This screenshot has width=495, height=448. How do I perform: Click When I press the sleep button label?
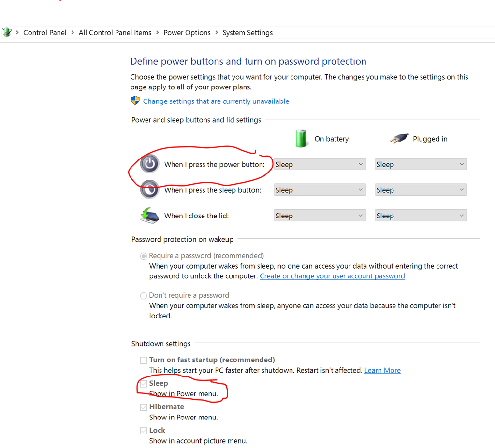(213, 190)
